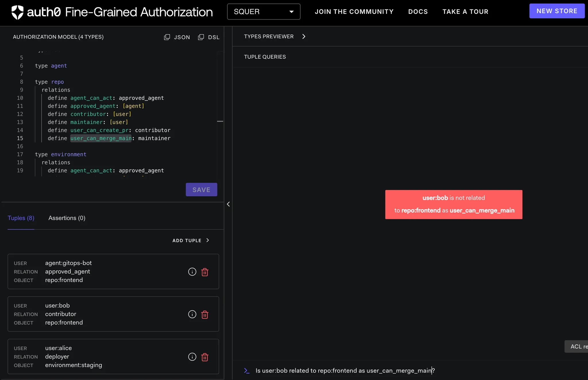
Task: Open the SQUER store dropdown
Action: [x=264, y=11]
